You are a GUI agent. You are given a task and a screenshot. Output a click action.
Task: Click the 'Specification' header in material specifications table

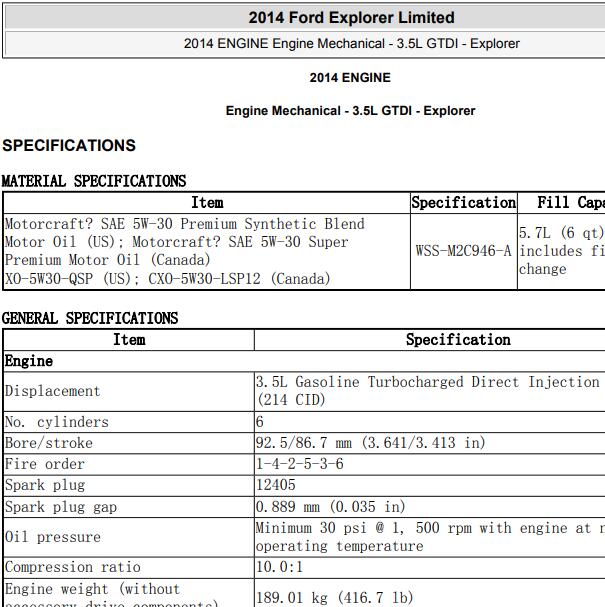click(464, 202)
